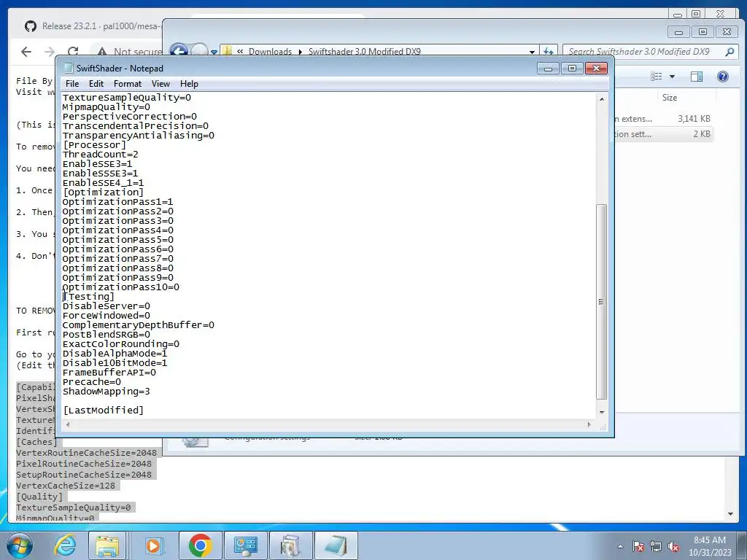Open the Notepad File menu

point(72,84)
